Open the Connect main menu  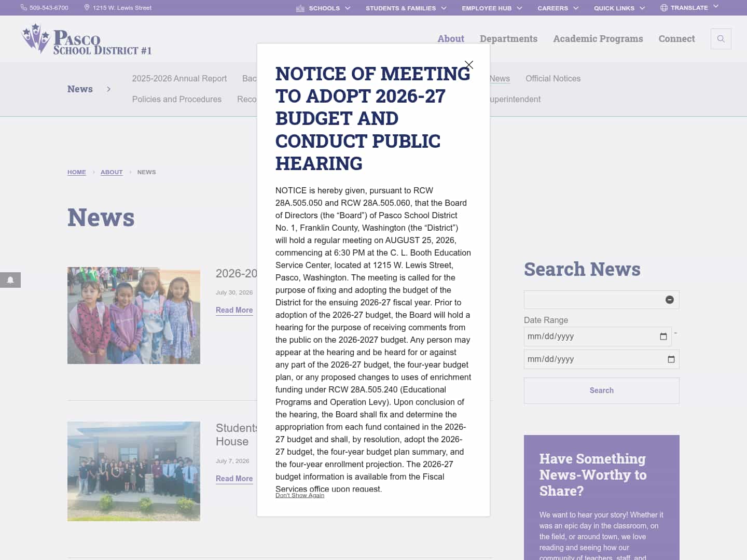point(676,39)
